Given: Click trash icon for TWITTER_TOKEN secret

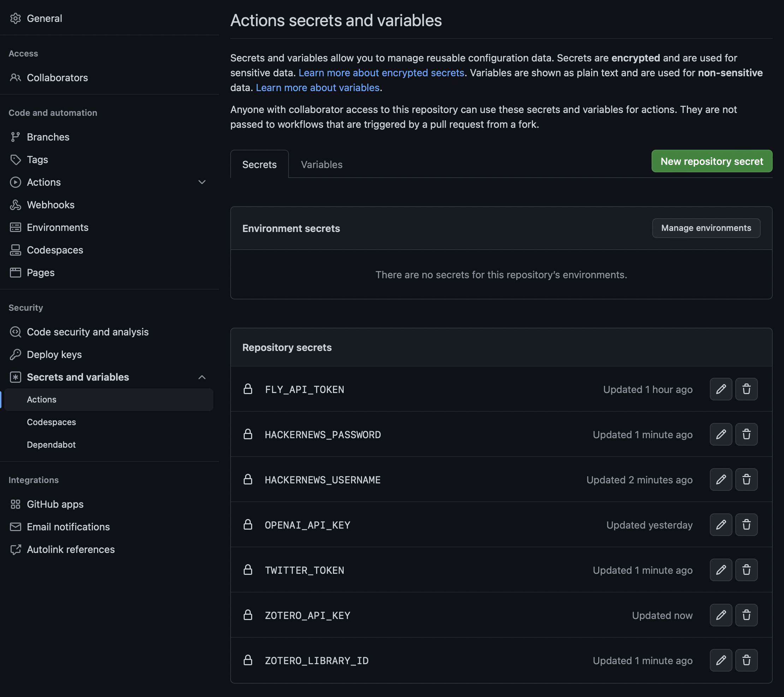Looking at the screenshot, I should tap(746, 570).
